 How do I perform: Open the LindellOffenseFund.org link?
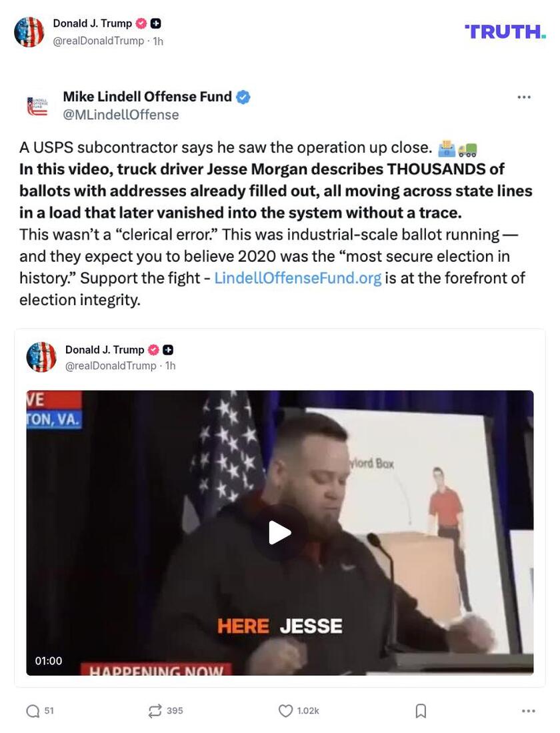(297, 278)
